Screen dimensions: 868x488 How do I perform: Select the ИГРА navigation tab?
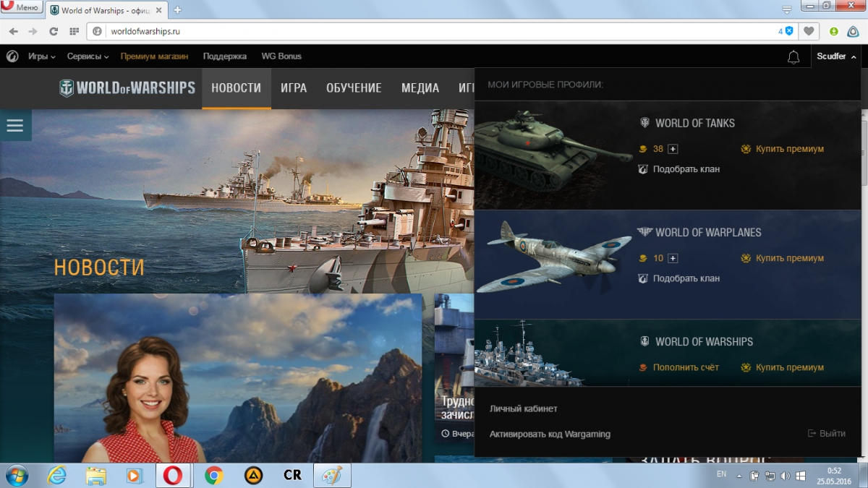click(294, 88)
